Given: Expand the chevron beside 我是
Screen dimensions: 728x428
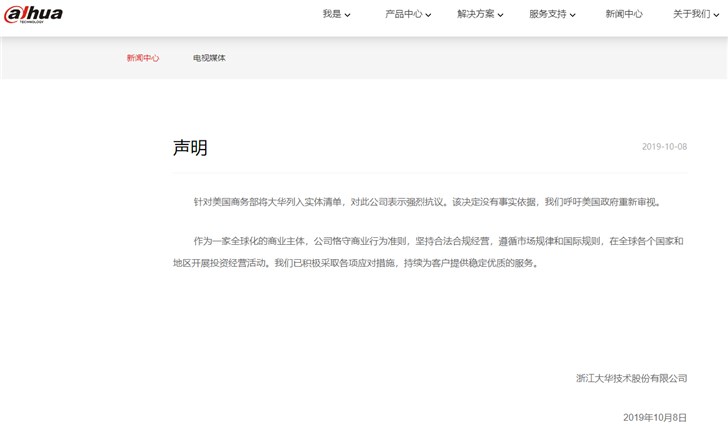Looking at the screenshot, I should tap(348, 15).
